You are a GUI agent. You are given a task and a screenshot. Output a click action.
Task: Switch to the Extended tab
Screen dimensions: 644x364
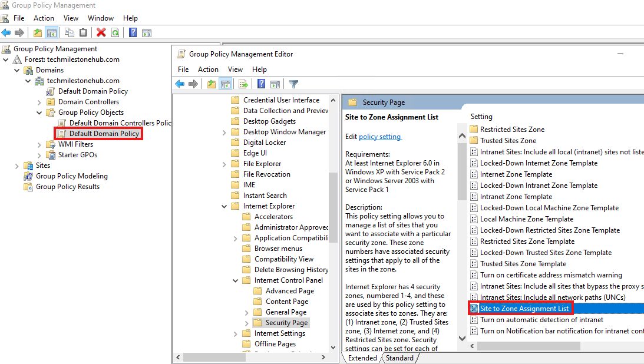362,358
